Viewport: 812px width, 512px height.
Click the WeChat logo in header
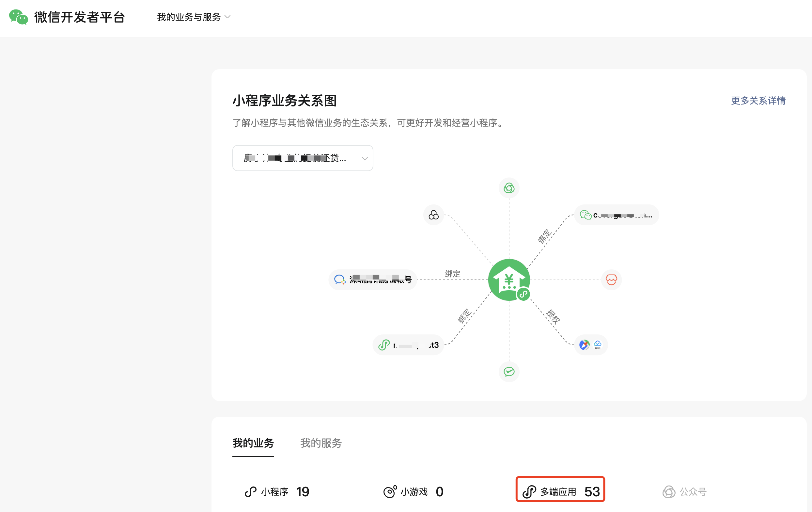18,17
